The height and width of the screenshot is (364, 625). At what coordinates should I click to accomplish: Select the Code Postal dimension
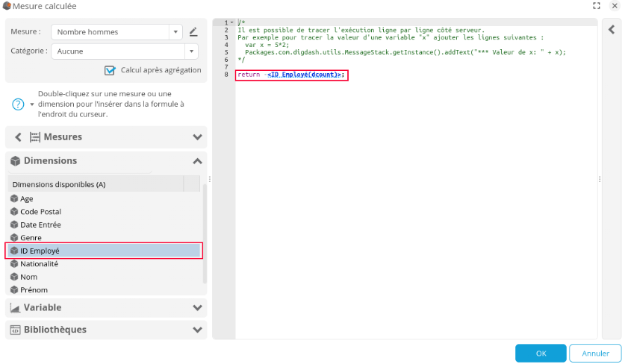pos(40,212)
